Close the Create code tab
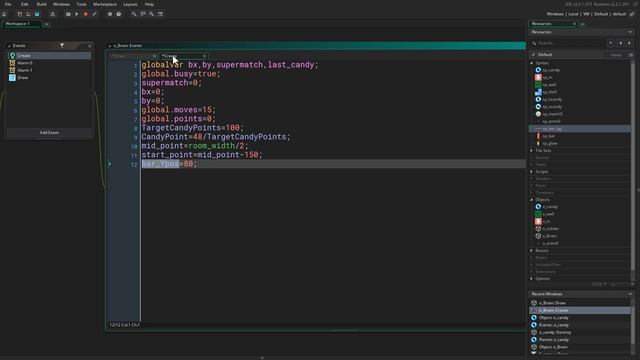 (204, 56)
